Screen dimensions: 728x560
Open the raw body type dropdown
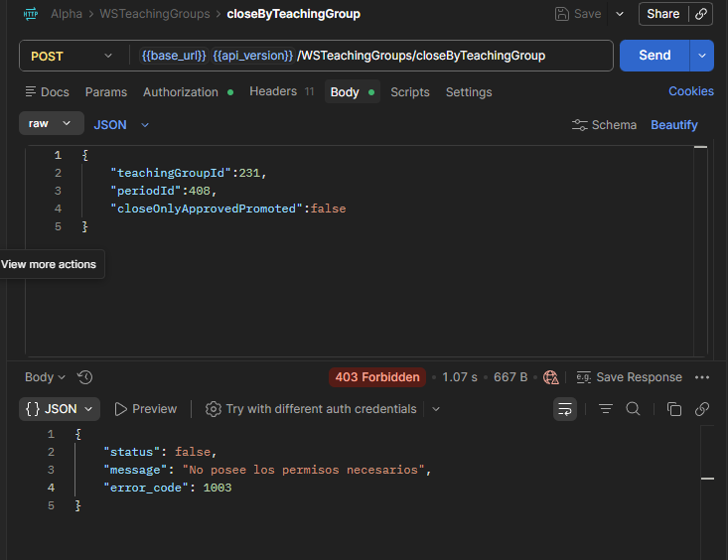(x=51, y=123)
